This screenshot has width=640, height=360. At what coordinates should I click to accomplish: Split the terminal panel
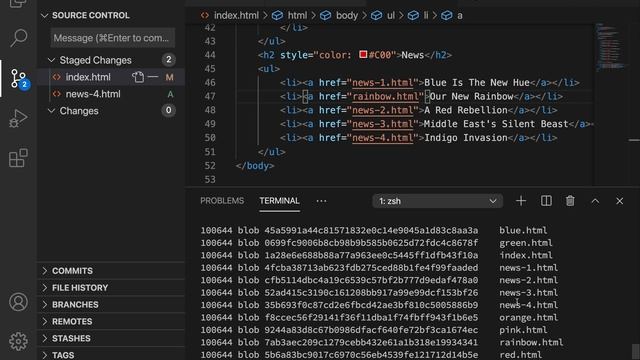coord(546,201)
